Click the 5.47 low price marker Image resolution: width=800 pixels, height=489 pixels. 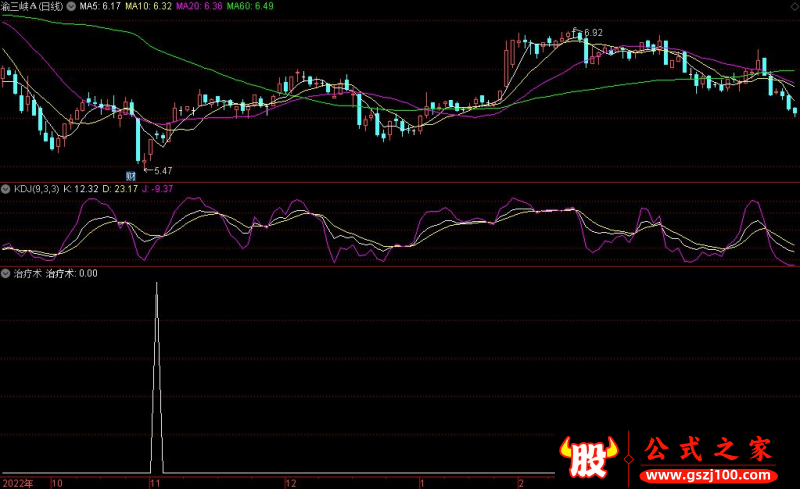(x=162, y=171)
